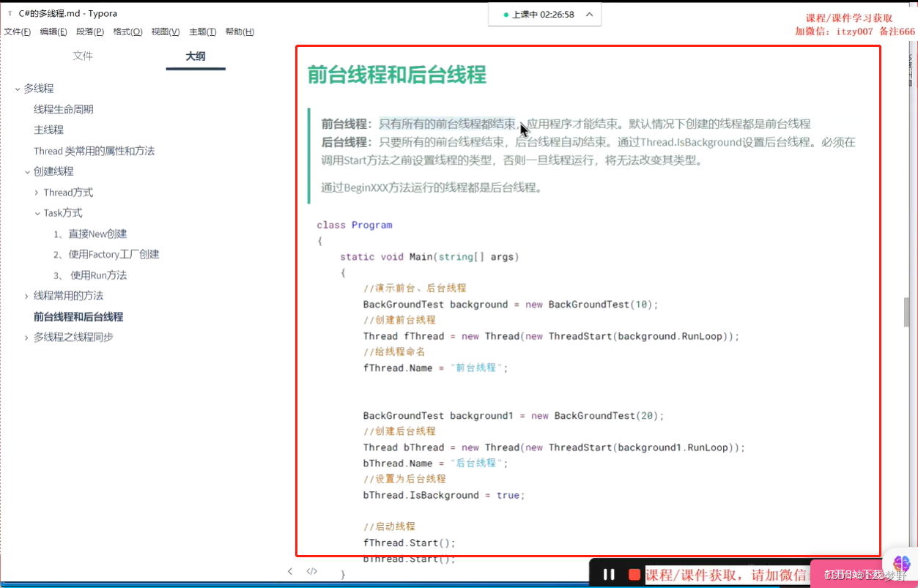Click code line fThread.Name = "前台线程"
Image resolution: width=918 pixels, height=588 pixels.
(435, 368)
